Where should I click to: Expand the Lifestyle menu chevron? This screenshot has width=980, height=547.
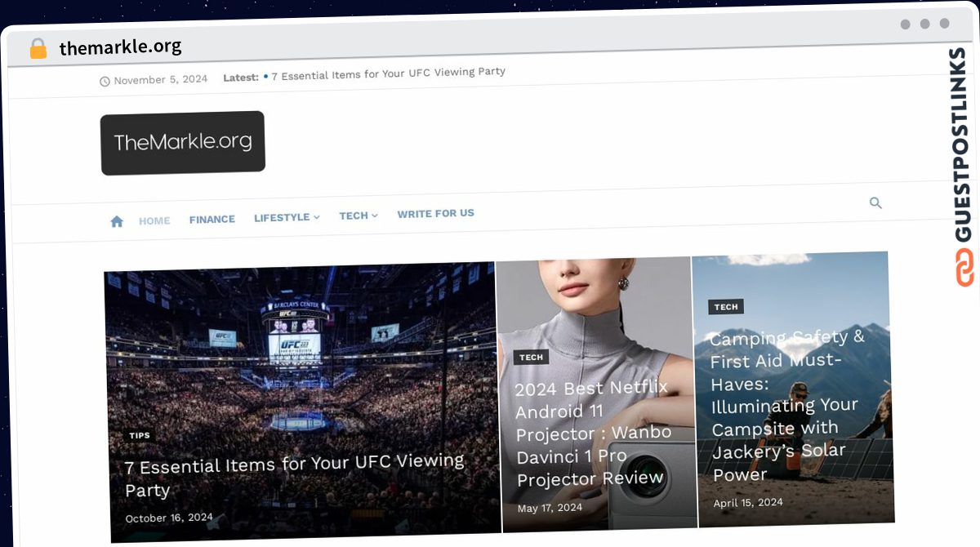317,217
